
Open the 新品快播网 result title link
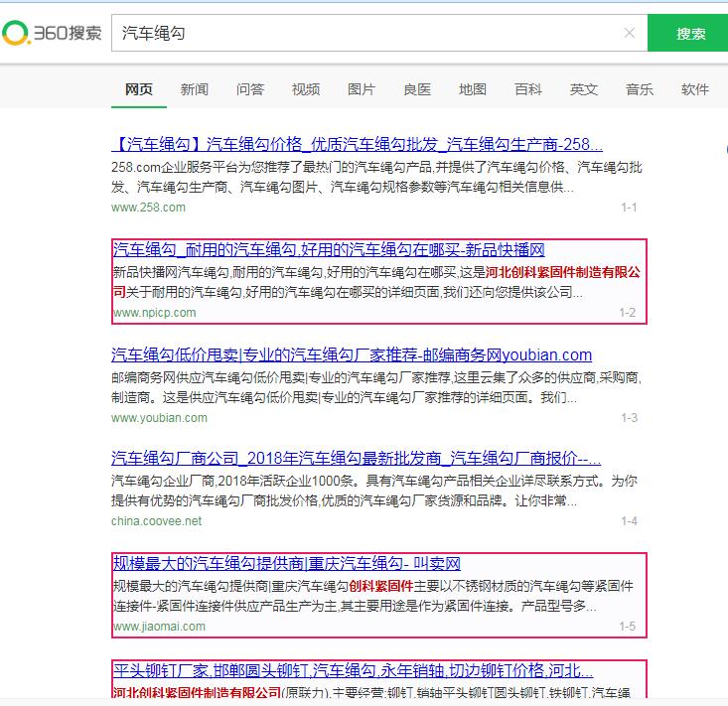(329, 249)
